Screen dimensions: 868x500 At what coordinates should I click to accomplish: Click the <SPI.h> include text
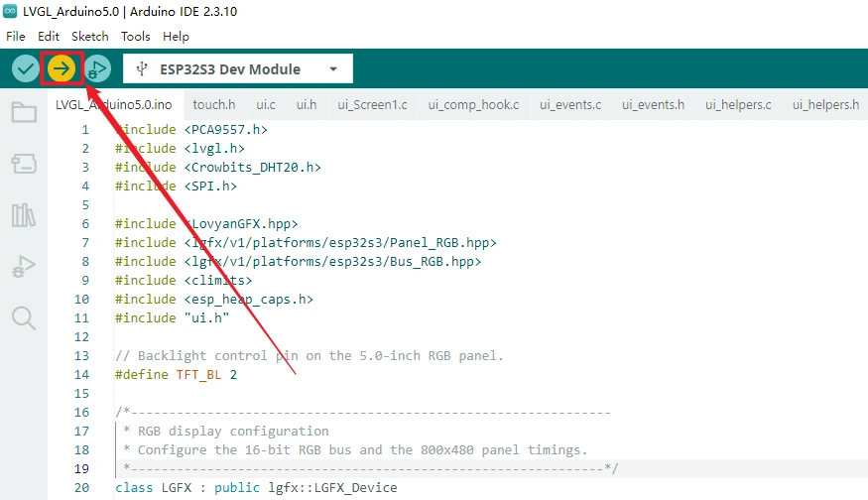click(210, 187)
